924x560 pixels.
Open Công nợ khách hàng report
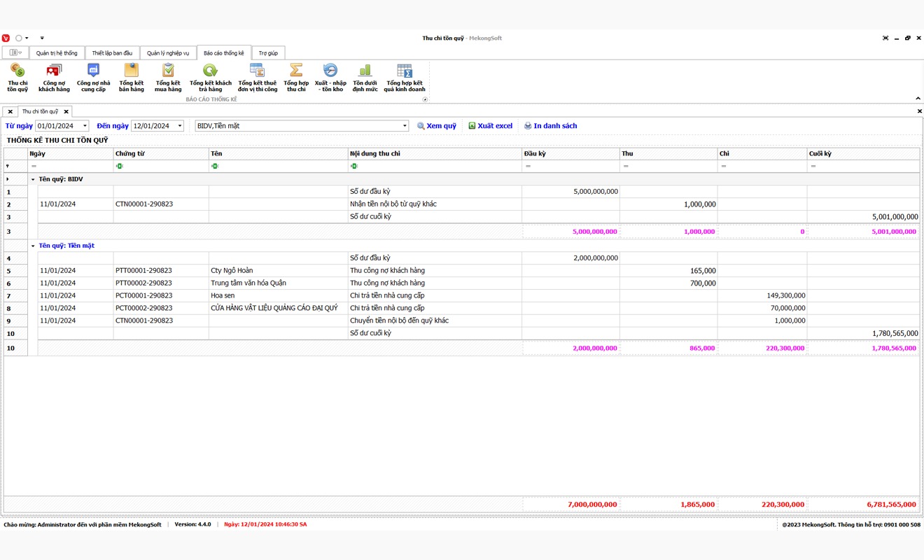(x=54, y=77)
